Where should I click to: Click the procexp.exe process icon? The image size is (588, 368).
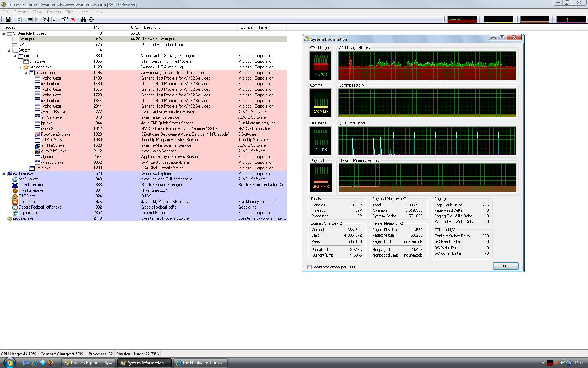tap(9, 218)
